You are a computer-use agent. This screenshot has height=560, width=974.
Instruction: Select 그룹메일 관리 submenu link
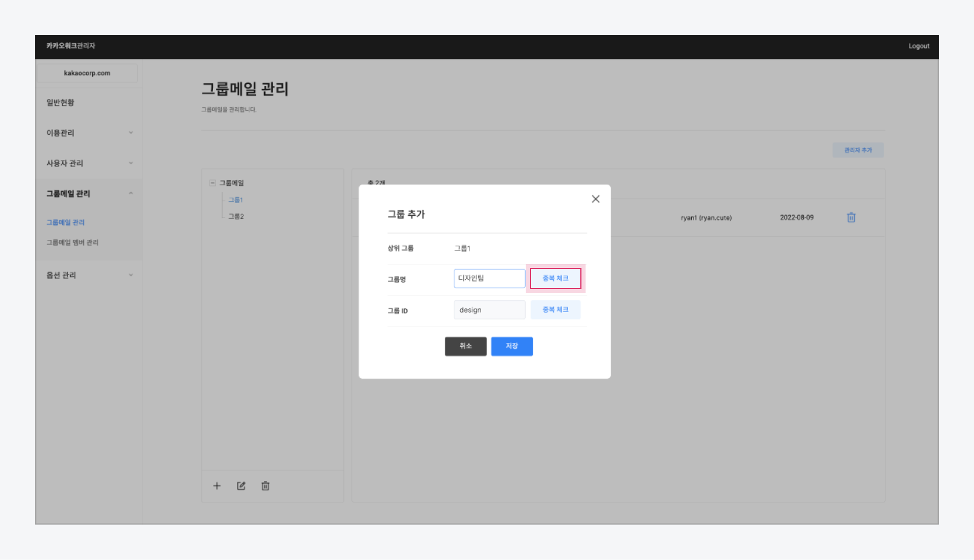66,222
